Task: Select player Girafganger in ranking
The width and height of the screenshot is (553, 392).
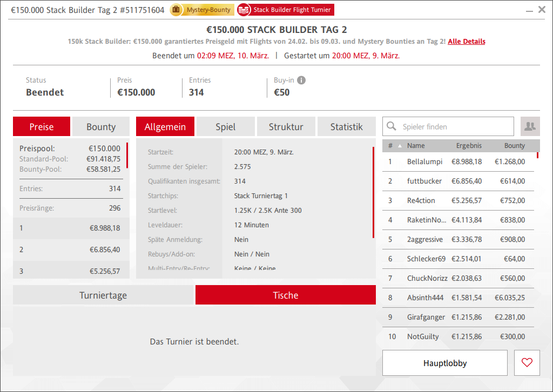Action: [458, 317]
